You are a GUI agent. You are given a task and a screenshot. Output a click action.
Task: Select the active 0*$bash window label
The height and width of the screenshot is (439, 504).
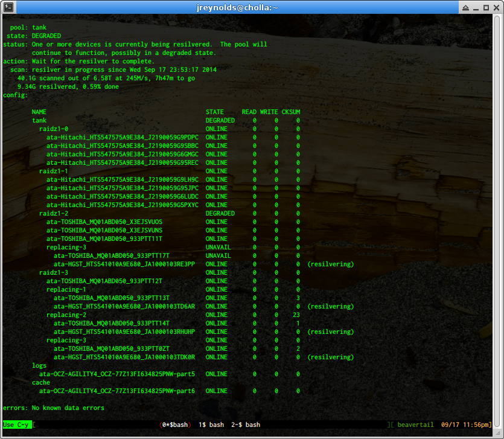tap(174, 425)
